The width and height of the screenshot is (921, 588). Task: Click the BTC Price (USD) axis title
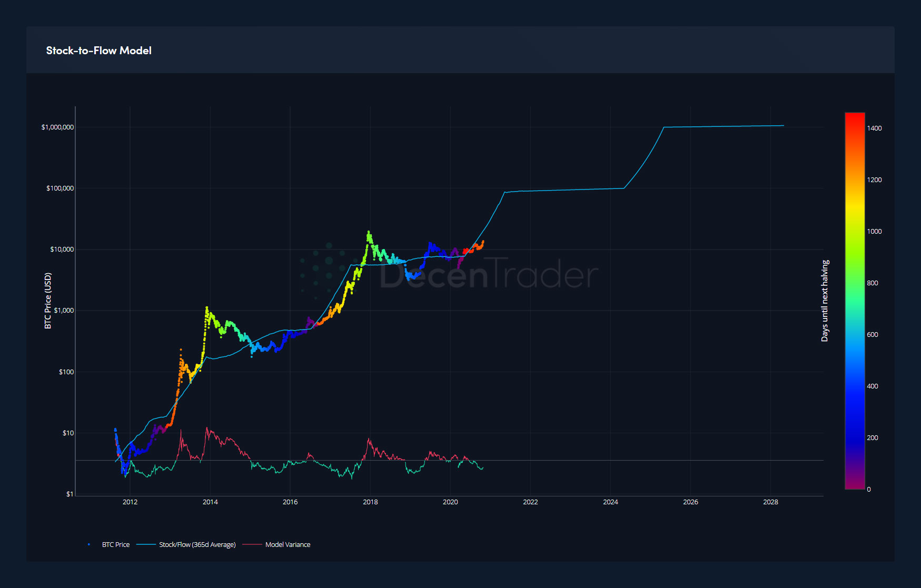pyautogui.click(x=48, y=301)
